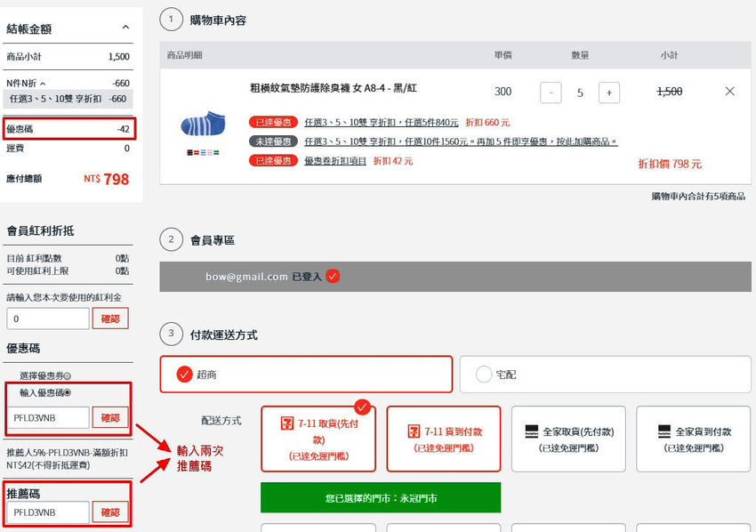Confirm the 推薦碼 referral code
756x532 pixels.
point(110,512)
